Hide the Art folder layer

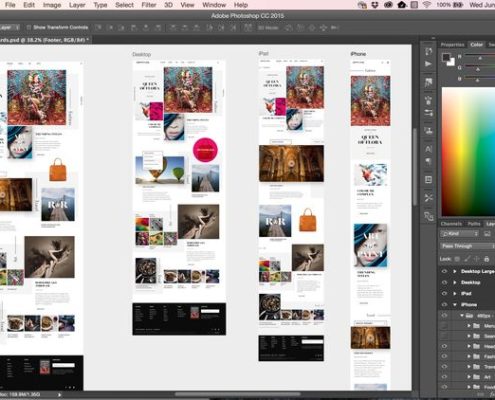444,377
